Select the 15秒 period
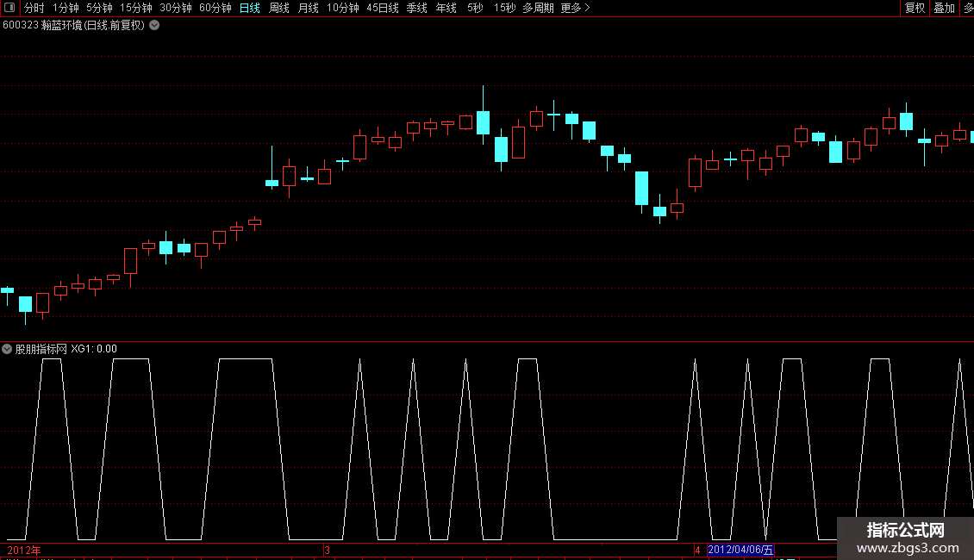 [x=504, y=8]
